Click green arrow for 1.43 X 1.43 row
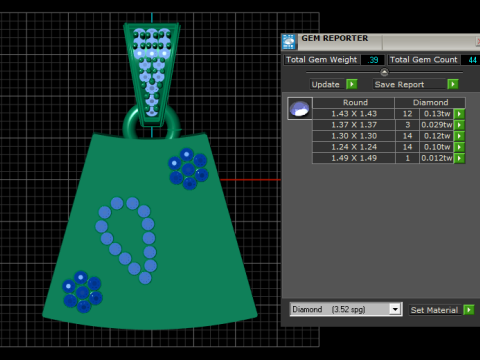The height and width of the screenshot is (360, 480). [x=459, y=114]
